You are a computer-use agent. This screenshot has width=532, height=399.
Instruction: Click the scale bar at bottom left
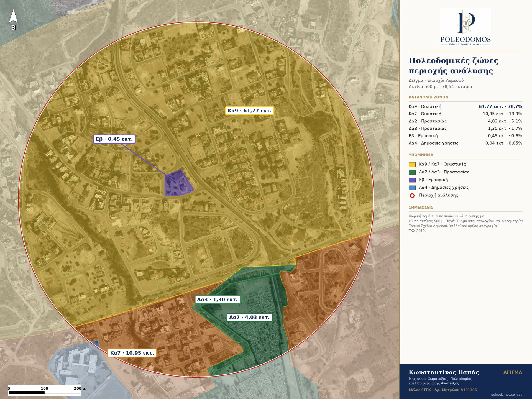[44, 390]
